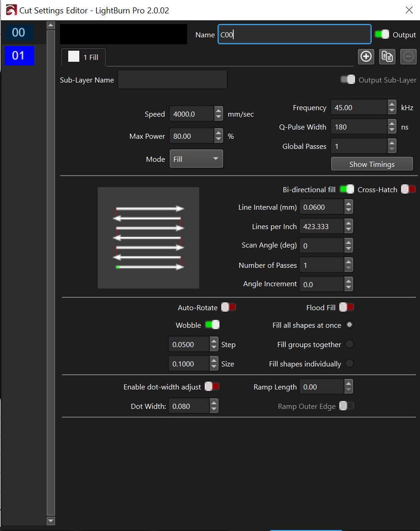Enable the Cross-Hatch switch

tap(408, 189)
